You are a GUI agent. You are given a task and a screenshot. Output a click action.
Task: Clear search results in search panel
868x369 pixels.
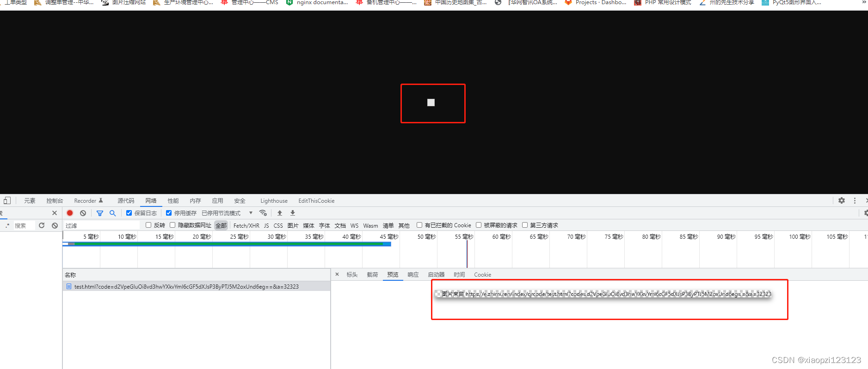click(55, 225)
